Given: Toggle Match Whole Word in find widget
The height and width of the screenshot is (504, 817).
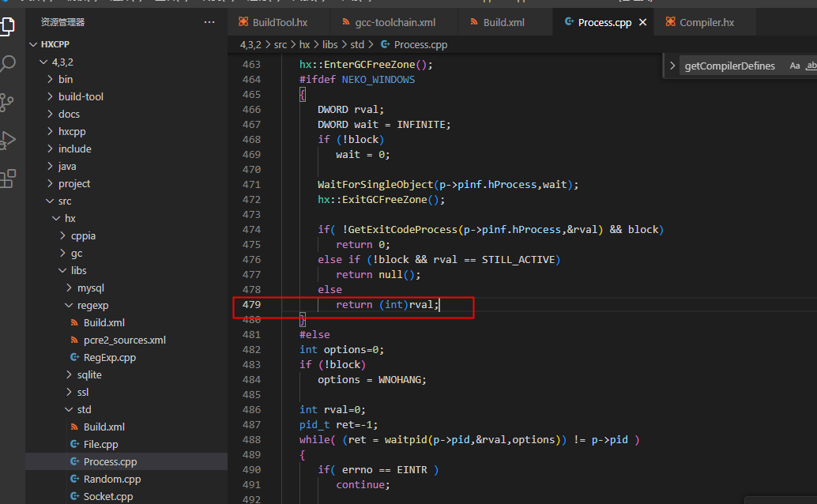Looking at the screenshot, I should pos(811,66).
